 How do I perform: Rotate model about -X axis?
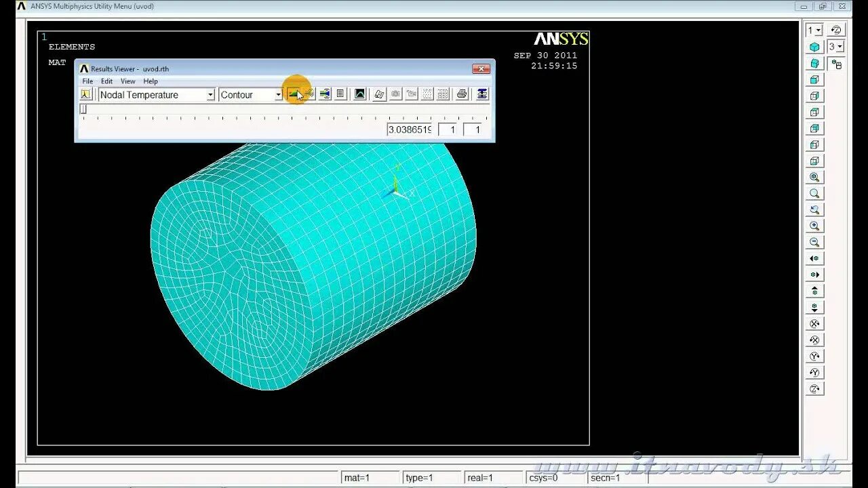tap(814, 340)
